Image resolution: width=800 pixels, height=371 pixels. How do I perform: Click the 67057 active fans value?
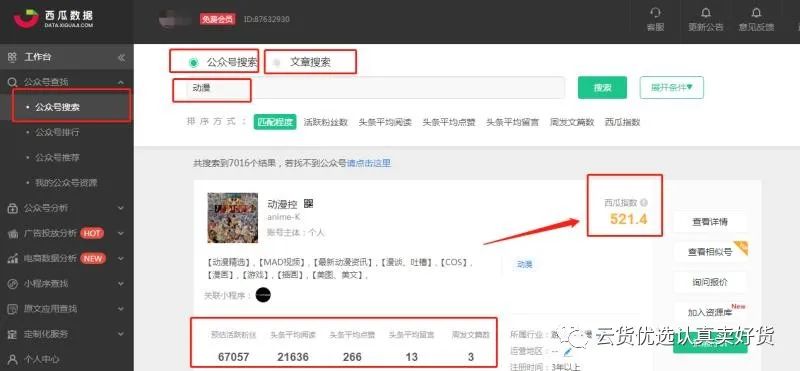pyautogui.click(x=234, y=357)
